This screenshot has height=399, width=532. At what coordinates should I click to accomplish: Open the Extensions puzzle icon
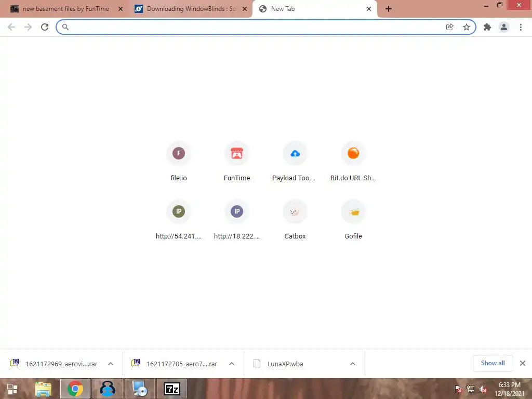point(487,27)
